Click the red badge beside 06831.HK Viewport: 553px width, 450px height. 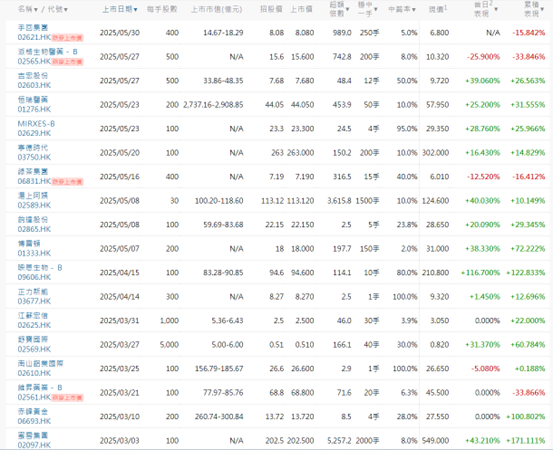coord(67,182)
